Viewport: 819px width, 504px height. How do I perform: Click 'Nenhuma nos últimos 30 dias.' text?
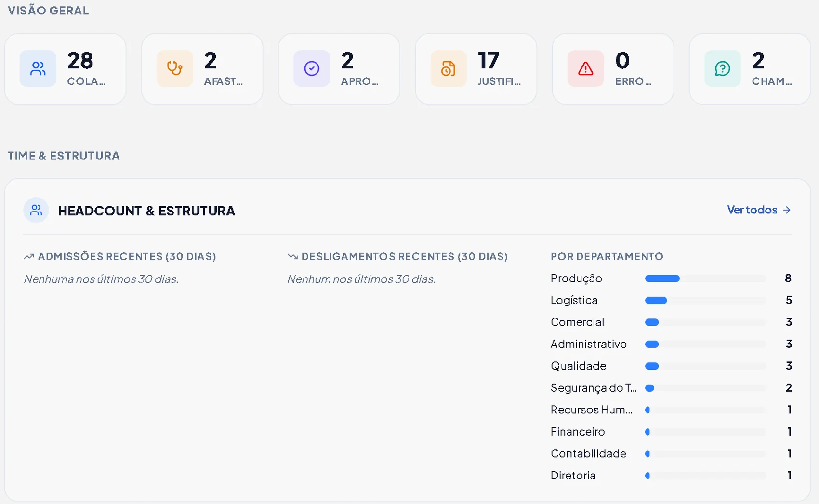click(x=101, y=279)
